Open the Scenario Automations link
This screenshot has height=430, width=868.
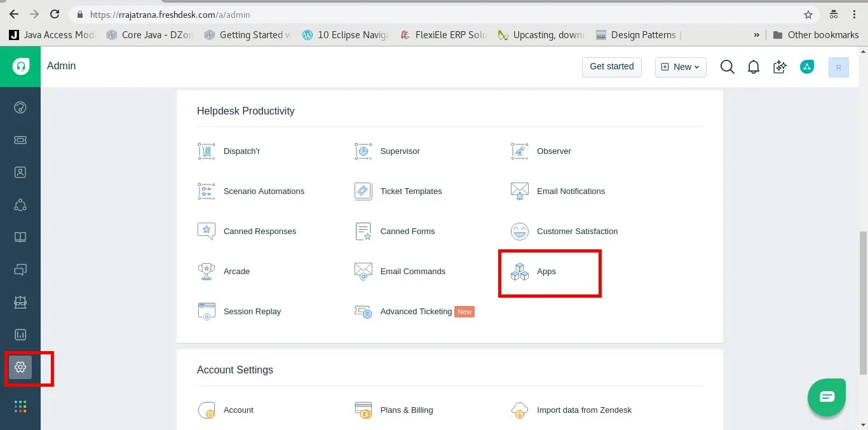coord(264,191)
